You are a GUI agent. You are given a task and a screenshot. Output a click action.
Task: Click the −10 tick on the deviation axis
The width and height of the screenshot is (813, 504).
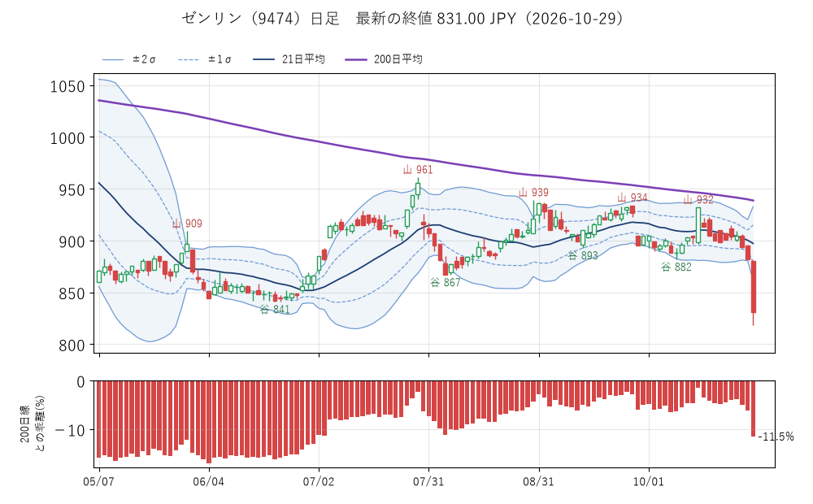pos(69,430)
